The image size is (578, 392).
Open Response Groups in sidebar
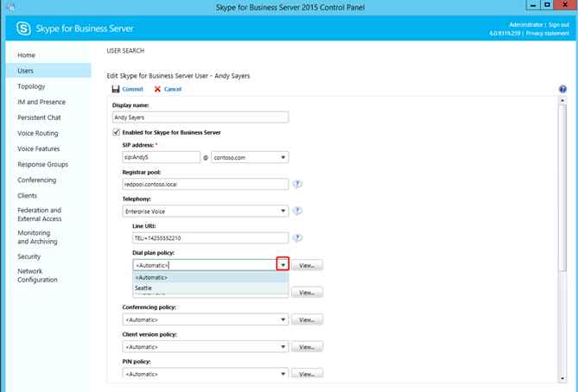42,165
